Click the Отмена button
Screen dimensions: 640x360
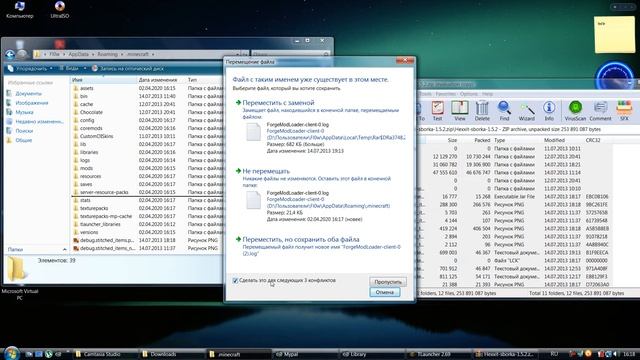pos(384,292)
